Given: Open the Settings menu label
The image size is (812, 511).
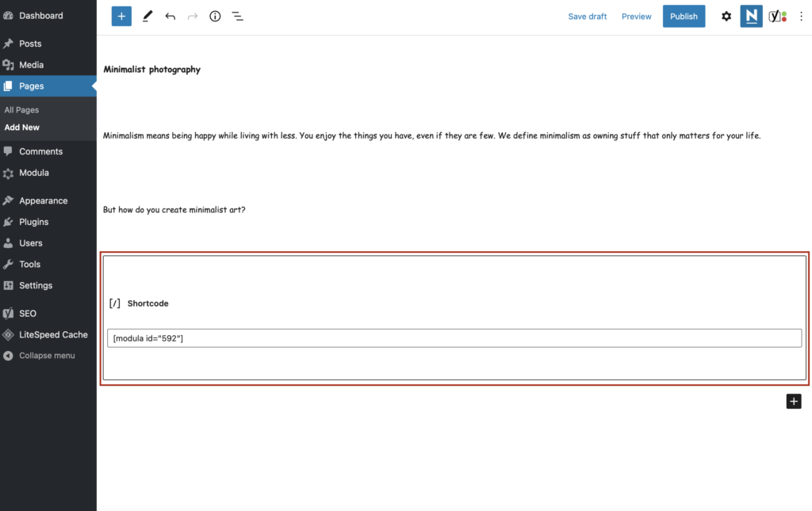Looking at the screenshot, I should pyautogui.click(x=36, y=285).
